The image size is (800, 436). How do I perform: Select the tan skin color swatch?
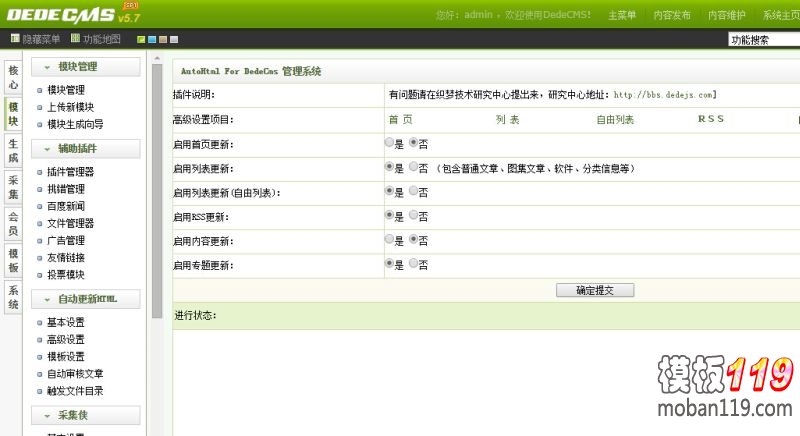(163, 39)
